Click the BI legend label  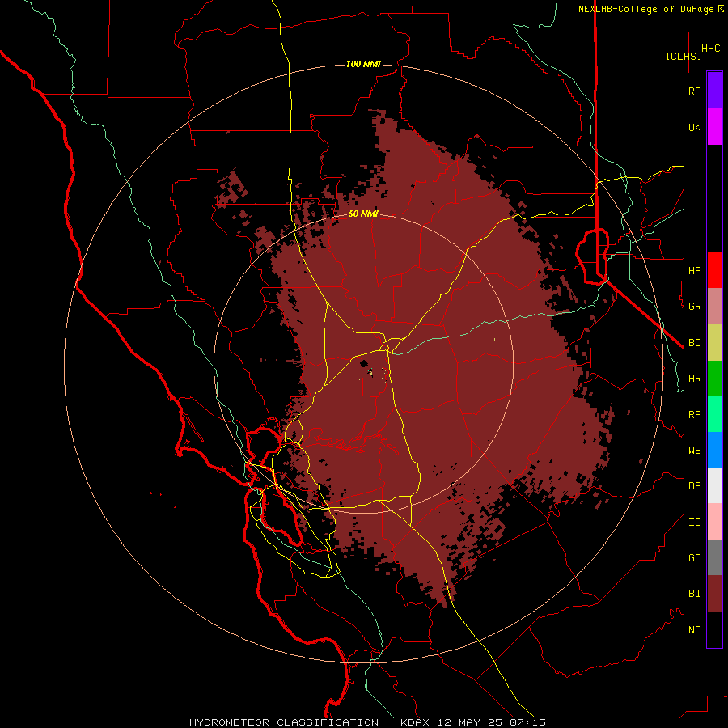[694, 594]
